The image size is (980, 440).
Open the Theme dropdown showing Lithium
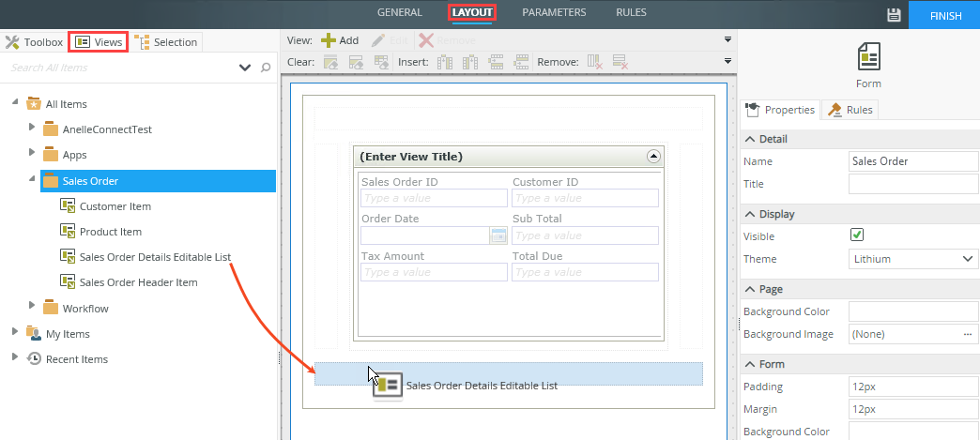point(912,259)
